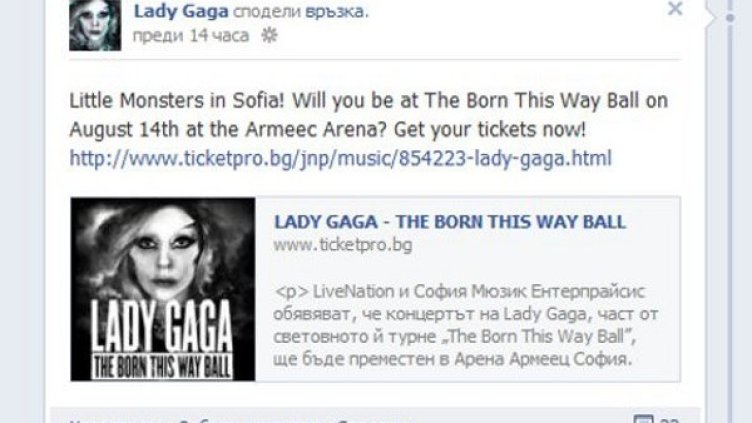Click the 'сподели връзка' story label
Viewport: 752px width, 423px height.
pos(301,12)
